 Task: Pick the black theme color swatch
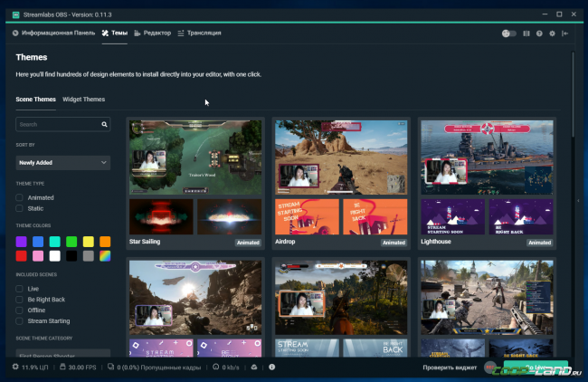click(x=71, y=256)
